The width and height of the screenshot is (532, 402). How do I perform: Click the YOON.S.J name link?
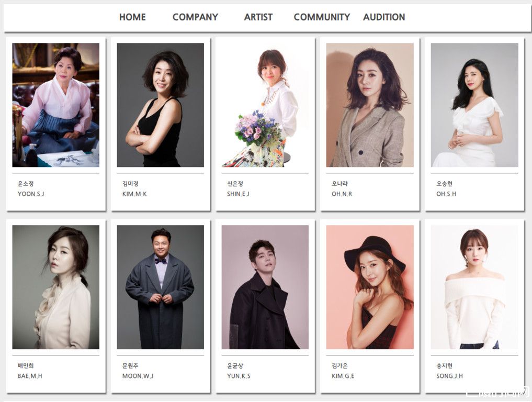(x=31, y=194)
